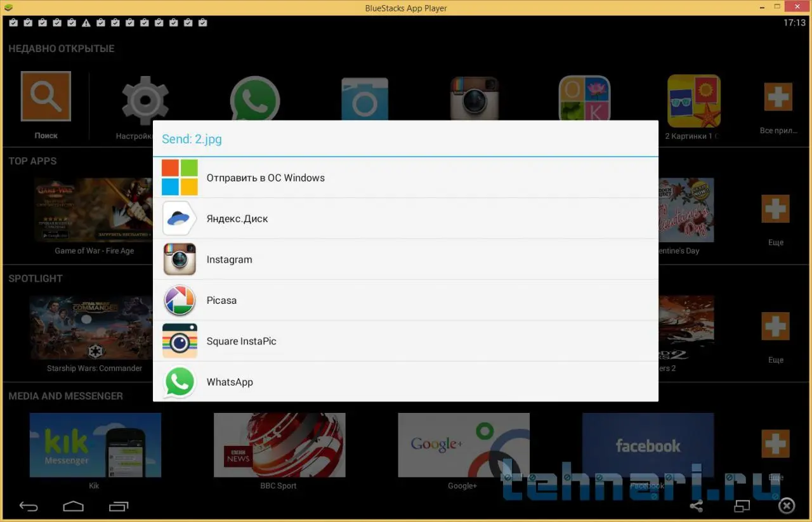Tap the Android home button
Image resolution: width=812 pixels, height=522 pixels.
tap(74, 506)
